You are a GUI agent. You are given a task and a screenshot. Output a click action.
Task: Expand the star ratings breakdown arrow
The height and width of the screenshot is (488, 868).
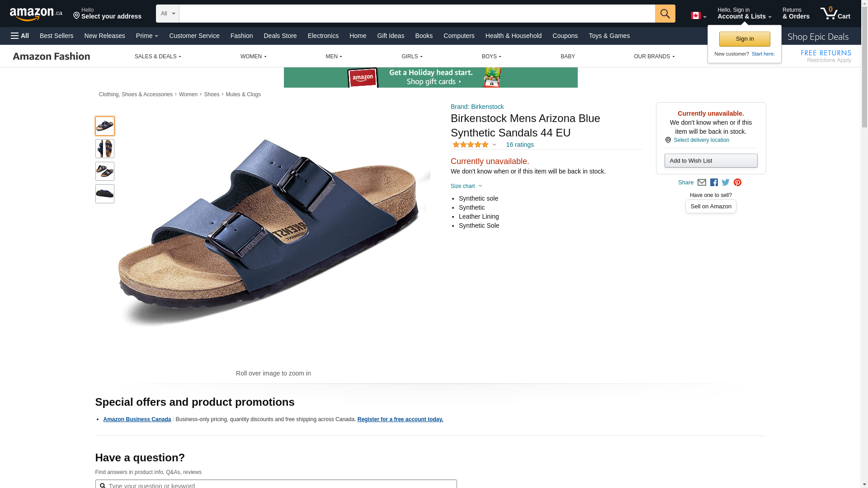(x=494, y=145)
